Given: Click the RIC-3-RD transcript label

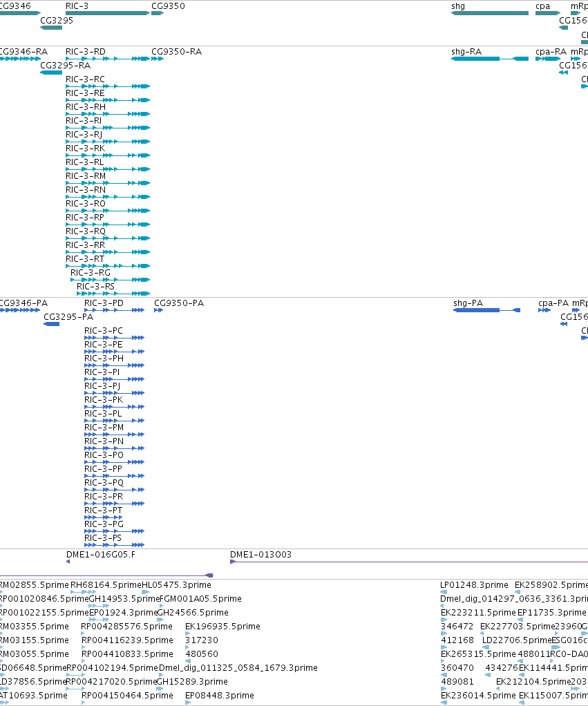Looking at the screenshot, I should pos(86,51).
